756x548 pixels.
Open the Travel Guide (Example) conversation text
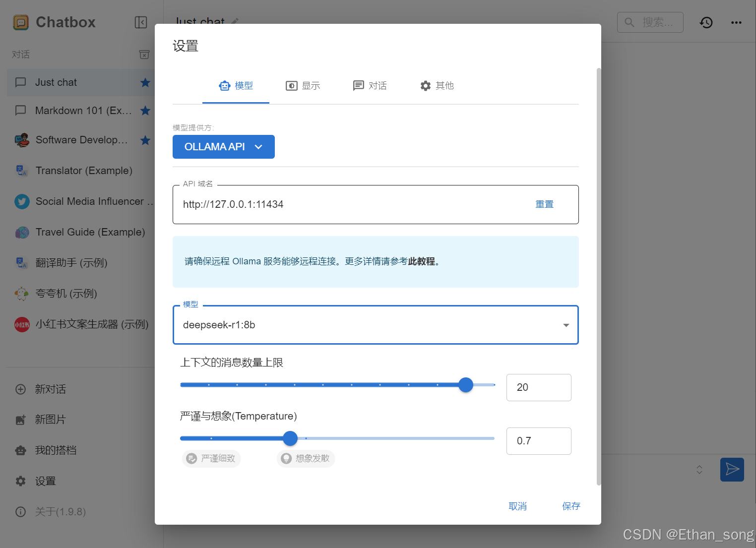(x=90, y=232)
